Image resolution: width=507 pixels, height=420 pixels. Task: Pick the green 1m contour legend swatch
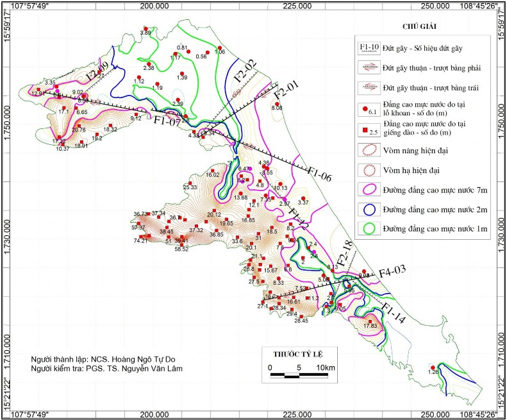369,229
